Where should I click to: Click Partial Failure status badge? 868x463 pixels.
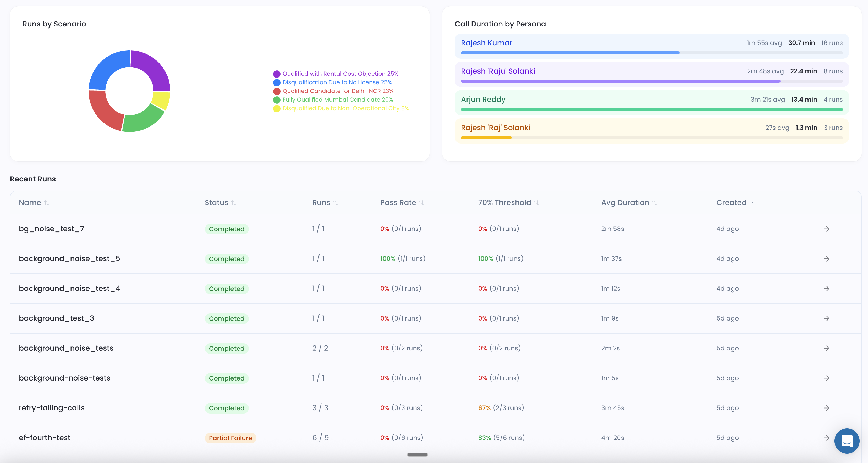(230, 438)
